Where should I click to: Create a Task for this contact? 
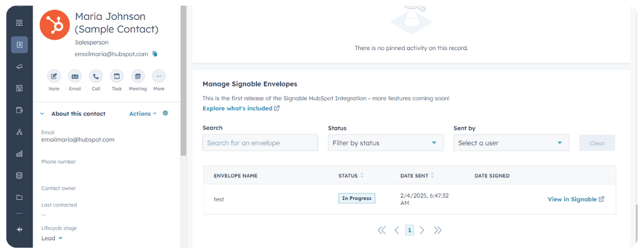pyautogui.click(x=117, y=76)
